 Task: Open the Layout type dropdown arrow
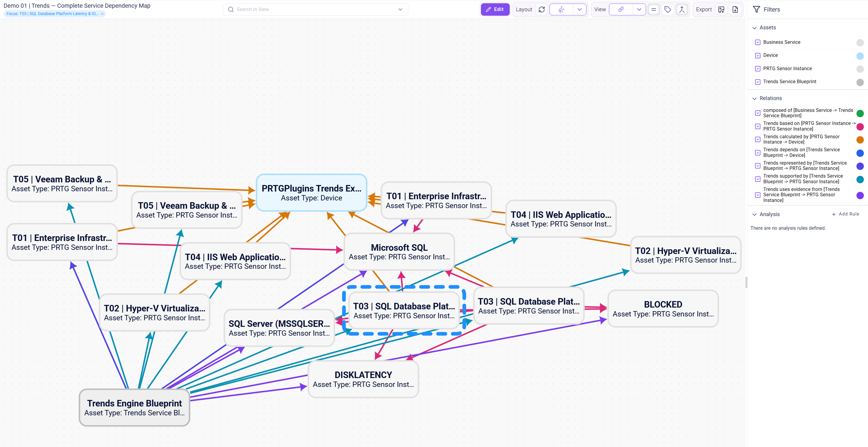pos(580,9)
